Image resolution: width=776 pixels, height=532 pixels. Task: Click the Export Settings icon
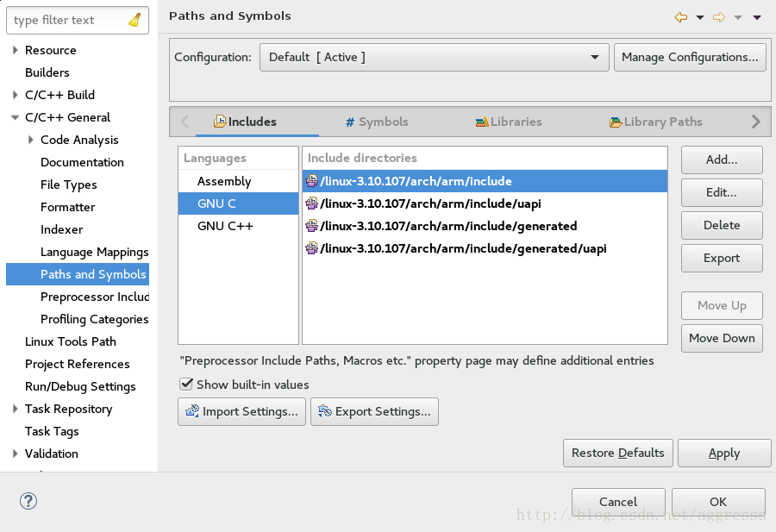325,411
